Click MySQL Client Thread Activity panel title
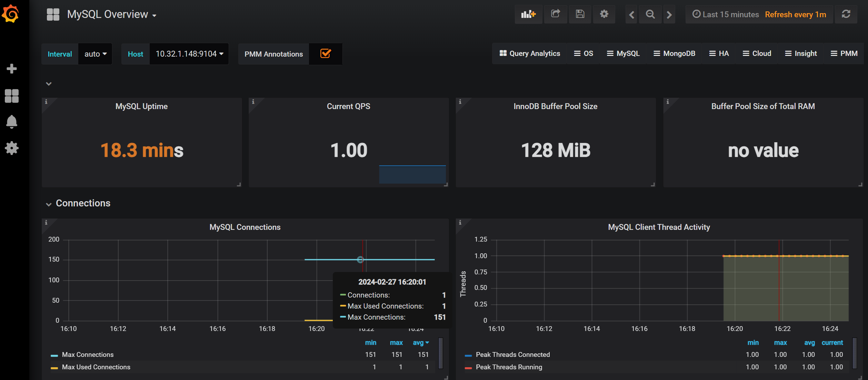This screenshot has height=380, width=868. coord(659,227)
